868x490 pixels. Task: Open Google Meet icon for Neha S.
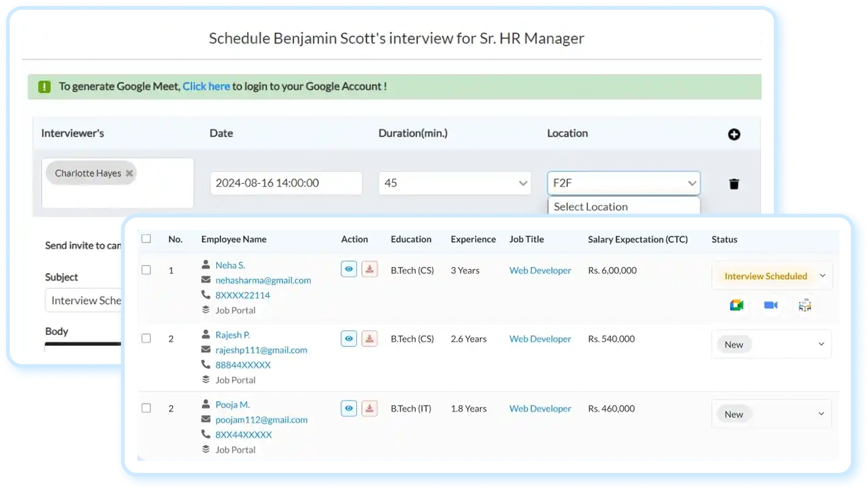point(737,305)
